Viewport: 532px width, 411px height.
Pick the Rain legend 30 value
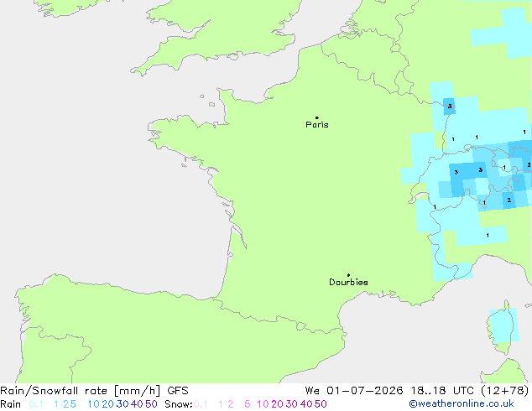coord(123,404)
